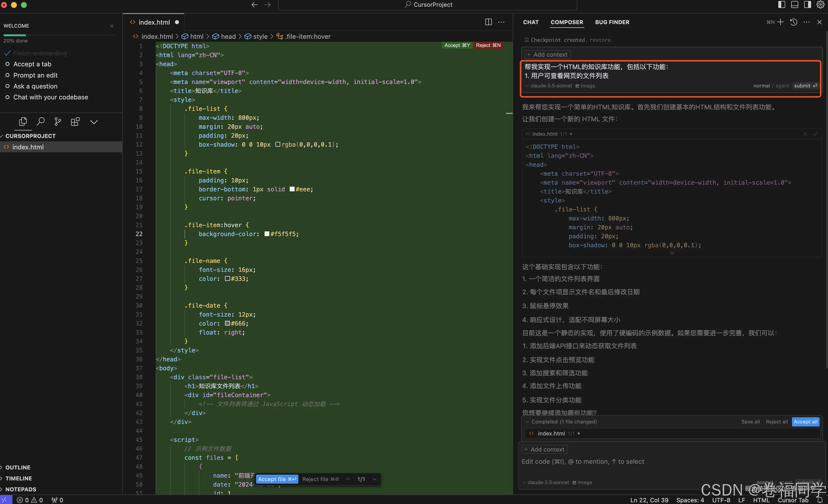Click the blue Accept all button

coord(805,422)
